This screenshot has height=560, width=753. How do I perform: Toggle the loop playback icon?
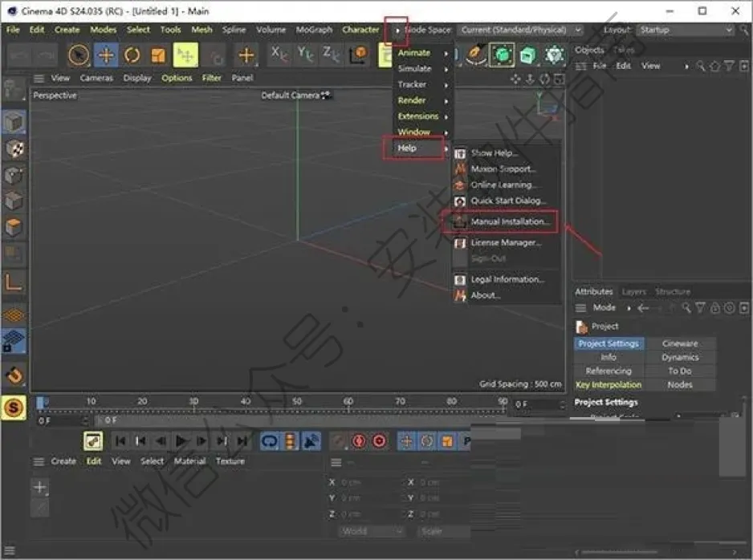pyautogui.click(x=270, y=441)
